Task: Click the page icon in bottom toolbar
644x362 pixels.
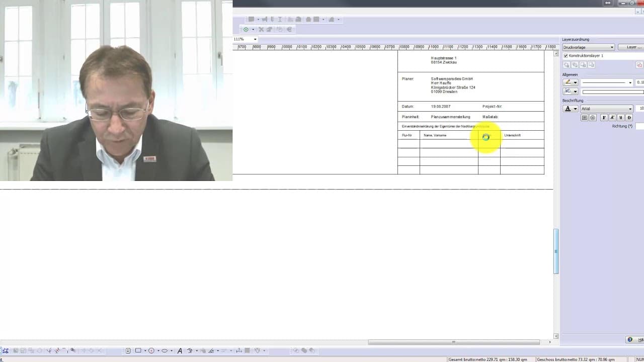Action: point(128,350)
